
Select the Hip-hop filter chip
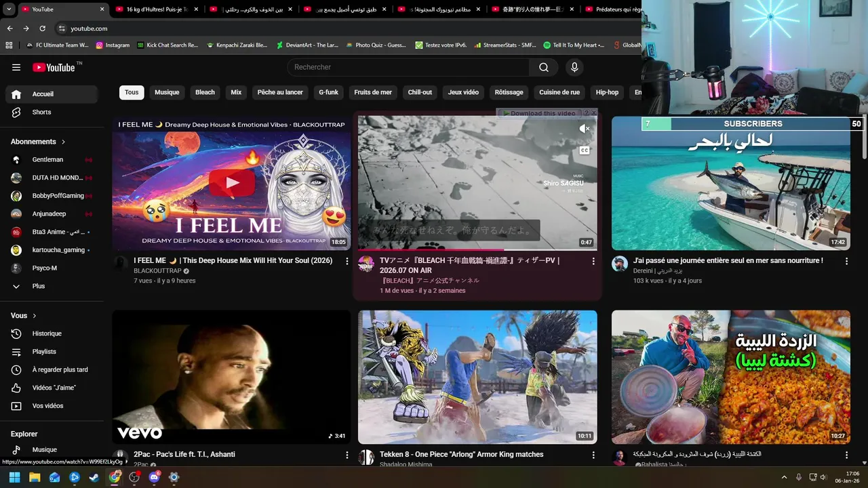(607, 92)
